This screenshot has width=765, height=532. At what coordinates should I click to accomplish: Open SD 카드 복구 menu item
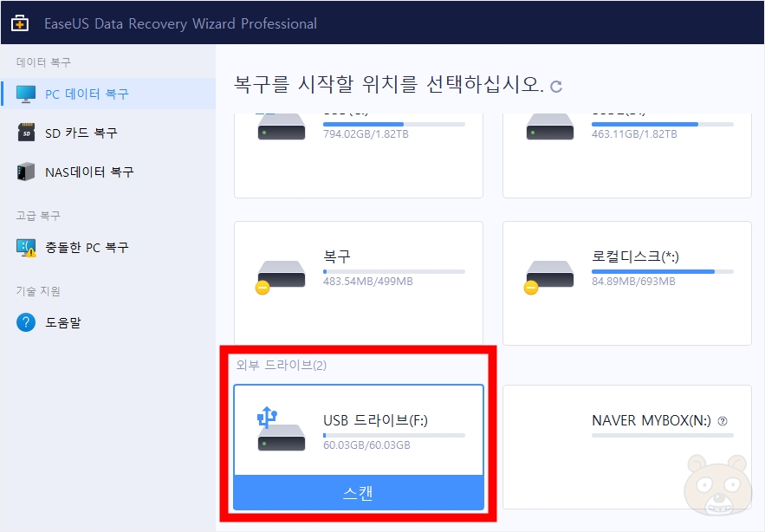[81, 133]
